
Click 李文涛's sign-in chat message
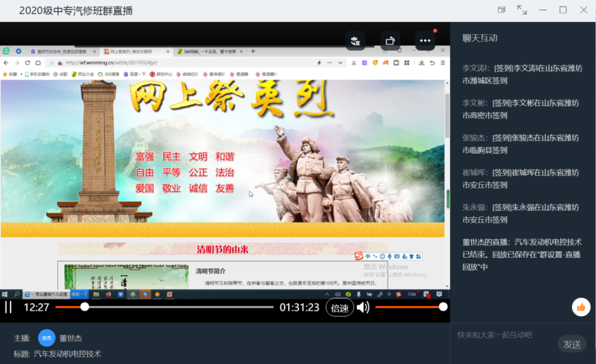click(x=523, y=74)
